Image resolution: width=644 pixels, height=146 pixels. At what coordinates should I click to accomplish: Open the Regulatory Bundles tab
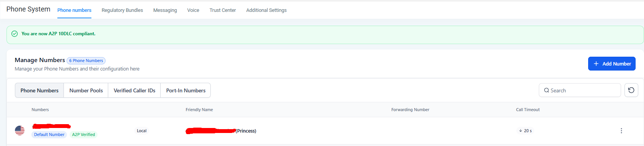tap(122, 10)
